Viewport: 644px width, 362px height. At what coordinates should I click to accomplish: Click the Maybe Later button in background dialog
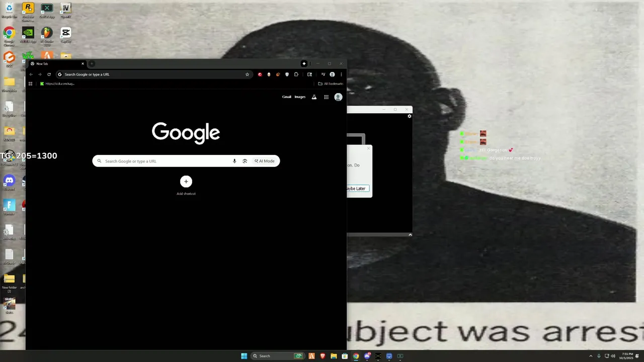(358, 189)
